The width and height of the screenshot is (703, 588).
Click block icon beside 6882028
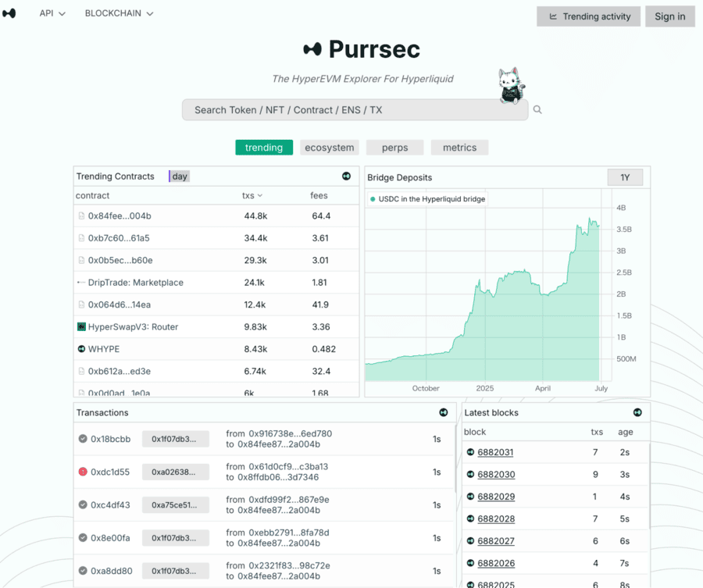click(x=470, y=519)
